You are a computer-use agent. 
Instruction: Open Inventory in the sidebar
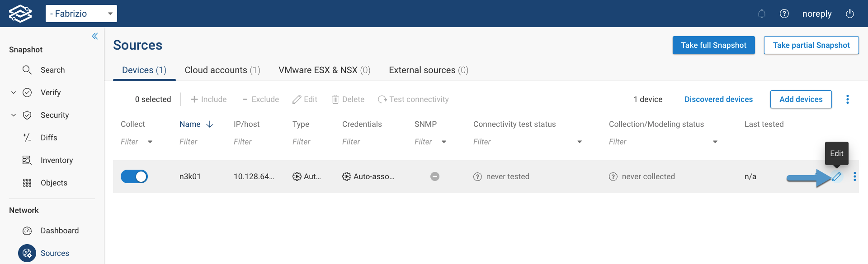click(57, 160)
